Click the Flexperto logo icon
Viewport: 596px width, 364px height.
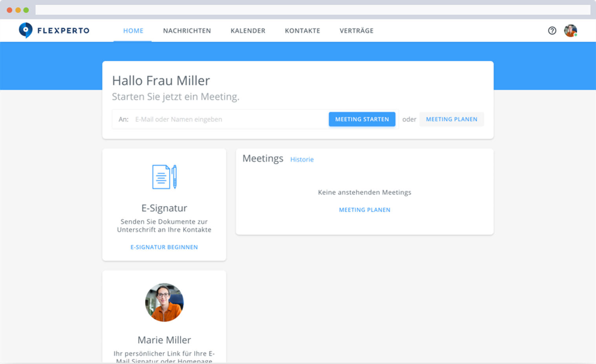26,30
